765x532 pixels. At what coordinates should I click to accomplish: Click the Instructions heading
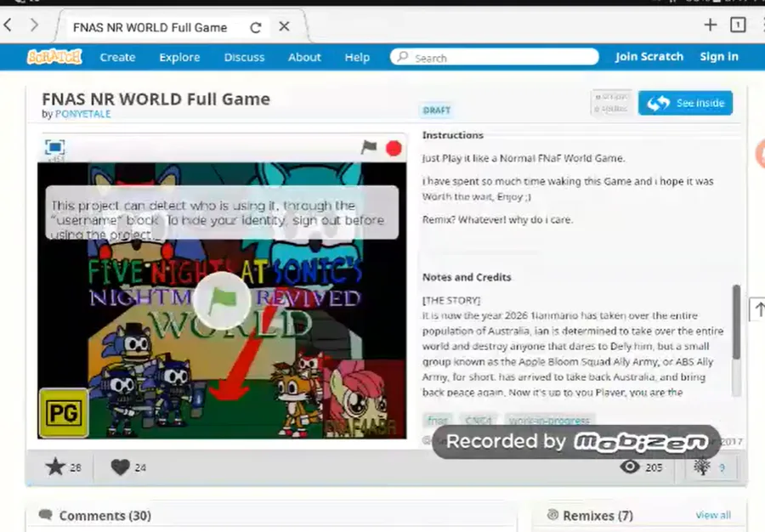453,135
